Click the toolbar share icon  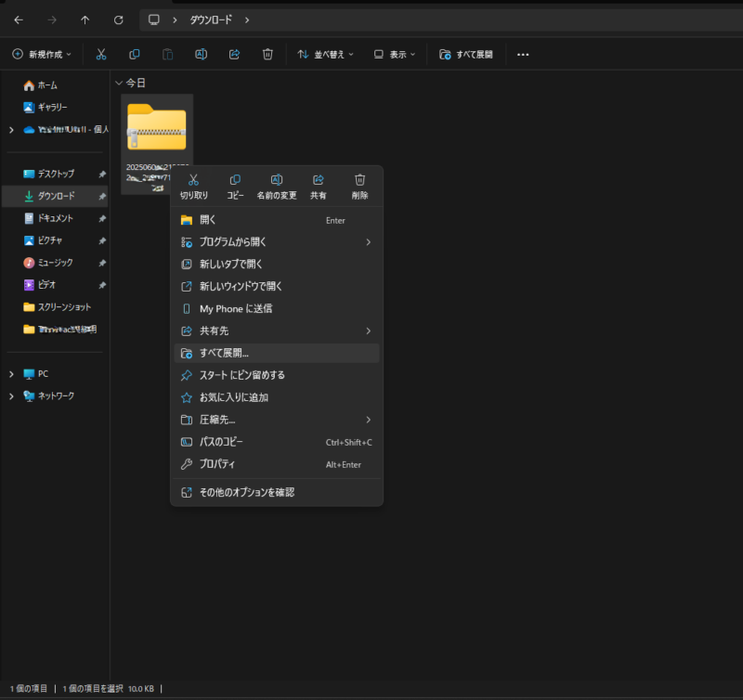click(x=235, y=55)
